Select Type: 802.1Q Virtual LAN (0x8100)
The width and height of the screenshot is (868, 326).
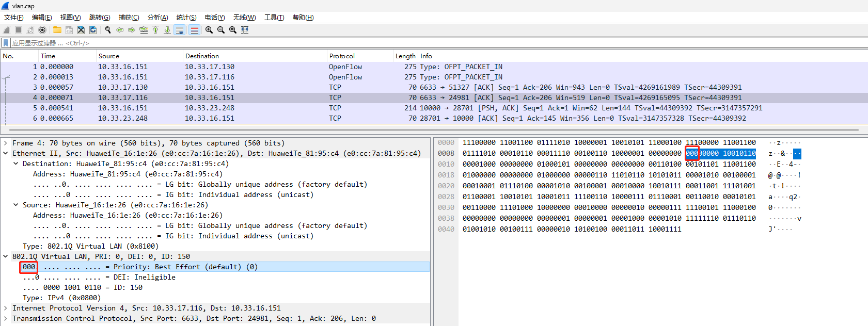point(90,246)
